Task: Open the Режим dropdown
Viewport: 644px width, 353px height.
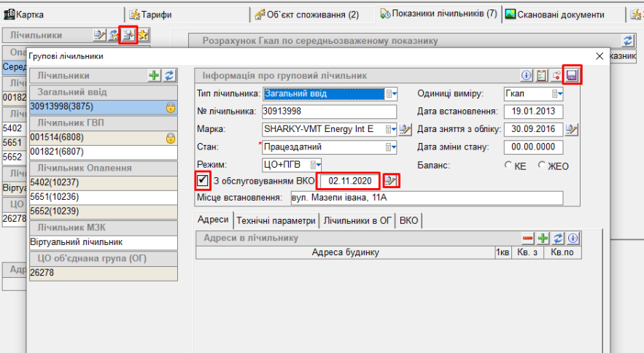Action: point(316,164)
